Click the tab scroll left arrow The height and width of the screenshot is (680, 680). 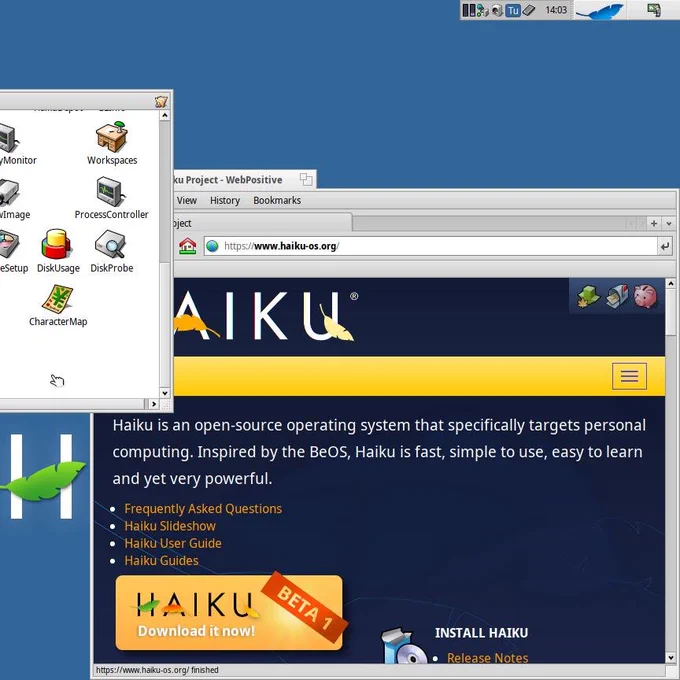(x=631, y=224)
